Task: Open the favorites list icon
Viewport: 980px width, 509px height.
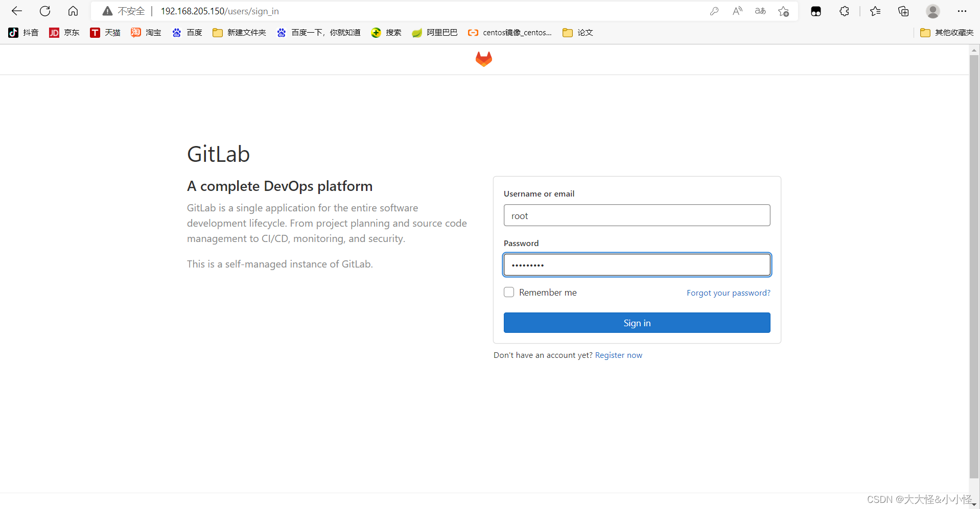Action: click(x=875, y=11)
